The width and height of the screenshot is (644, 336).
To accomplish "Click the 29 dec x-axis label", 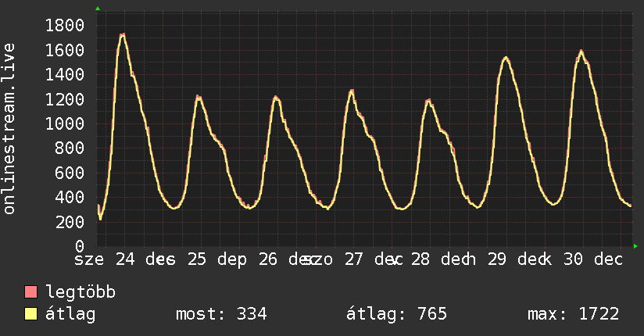I will tap(517, 259).
